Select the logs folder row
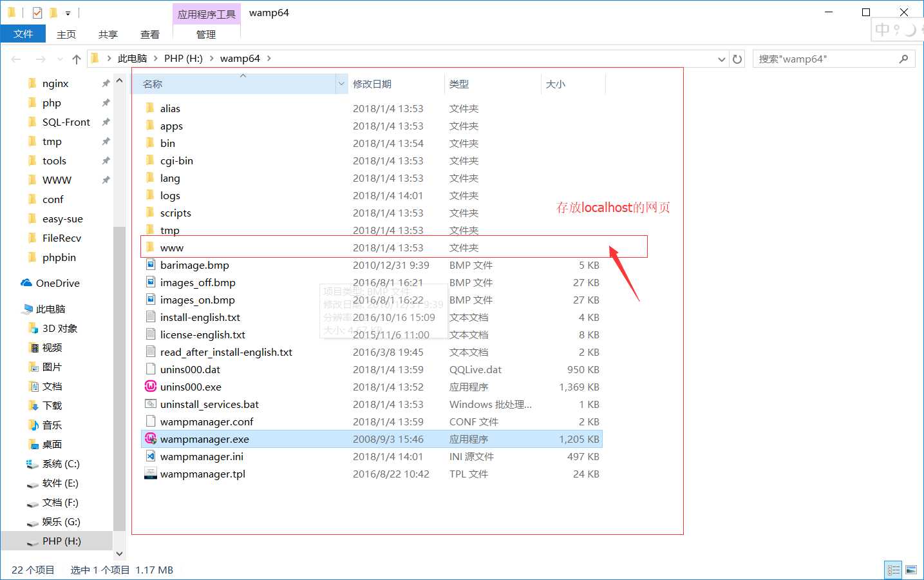Image resolution: width=924 pixels, height=580 pixels. point(372,195)
